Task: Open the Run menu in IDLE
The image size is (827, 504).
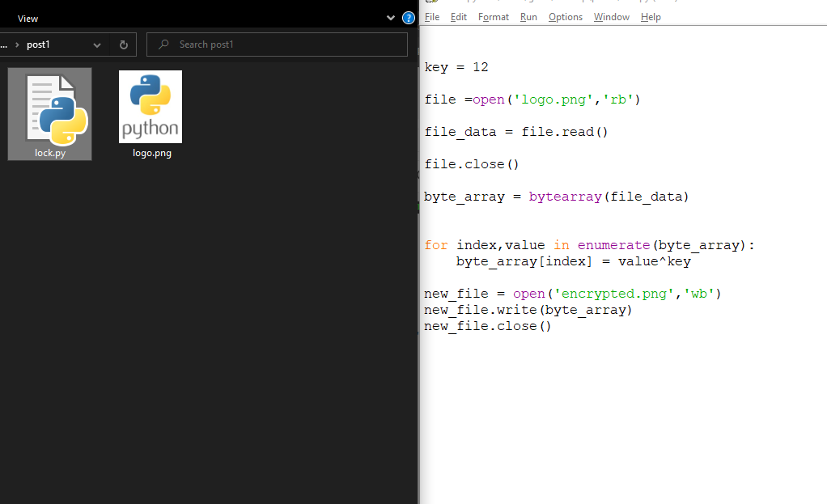Action: [528, 16]
